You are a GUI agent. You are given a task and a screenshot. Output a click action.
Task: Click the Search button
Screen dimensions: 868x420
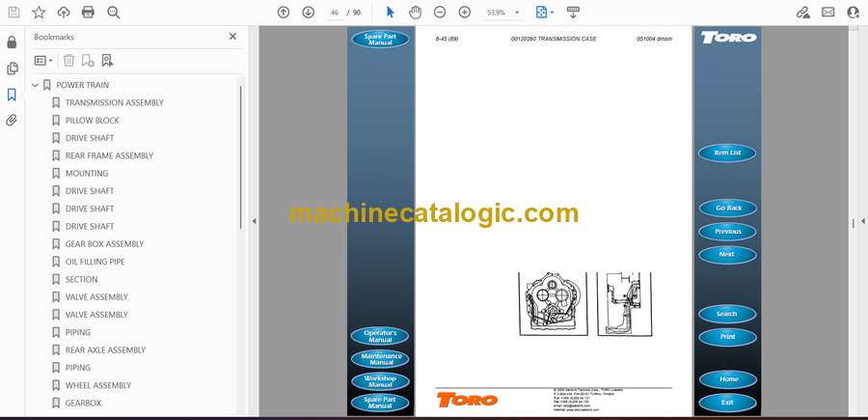(x=727, y=314)
